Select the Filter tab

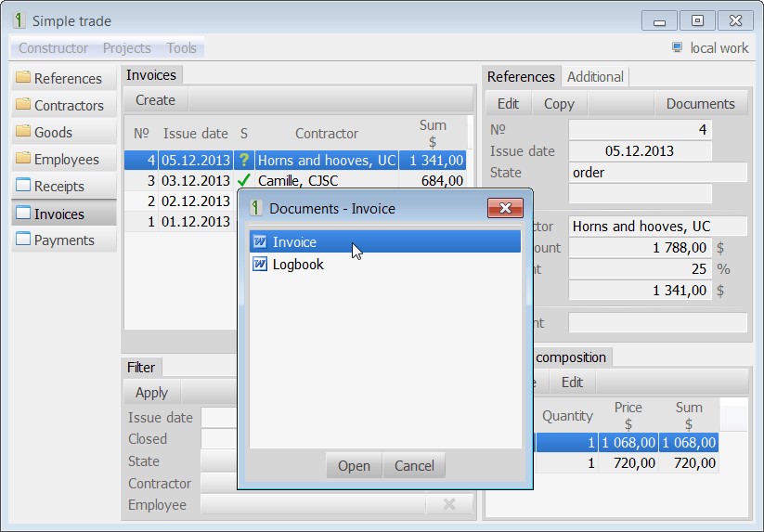(141, 367)
